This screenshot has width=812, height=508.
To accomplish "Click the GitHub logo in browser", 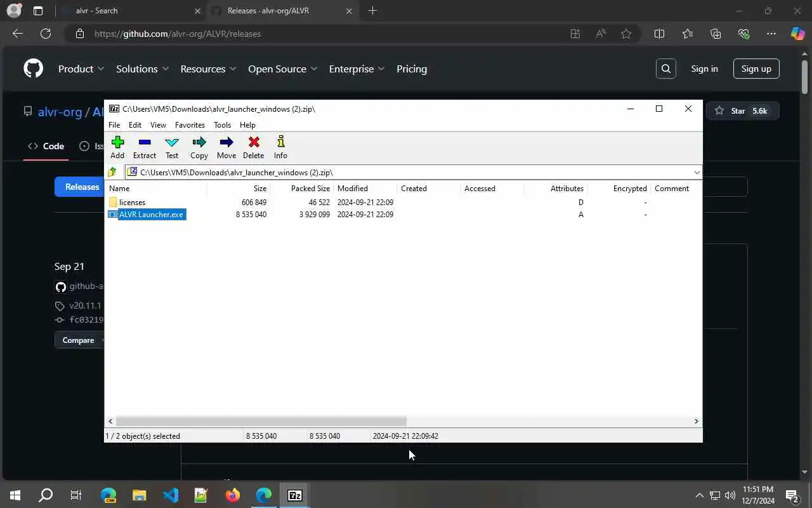I will [33, 69].
